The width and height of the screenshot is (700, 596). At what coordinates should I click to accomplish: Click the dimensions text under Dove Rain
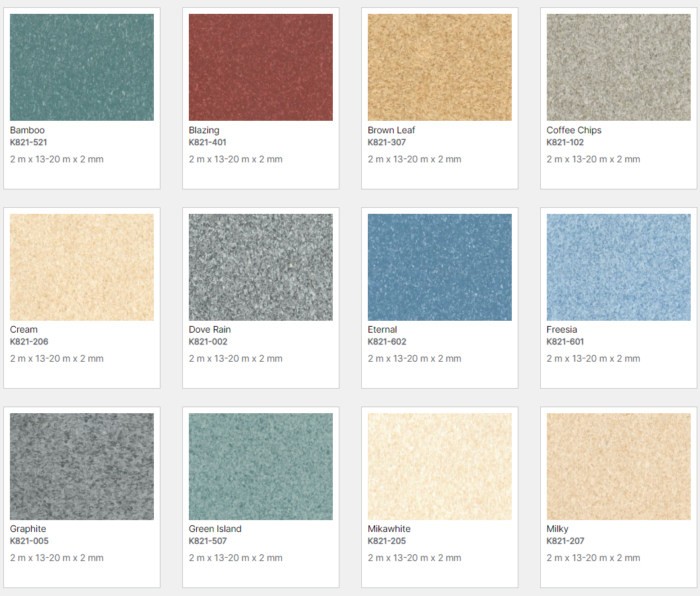click(236, 358)
